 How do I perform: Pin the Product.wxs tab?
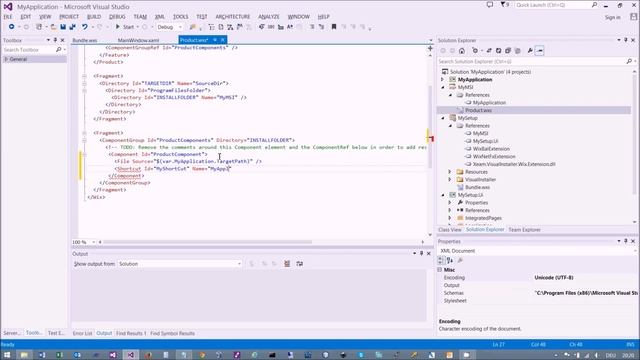(215, 40)
